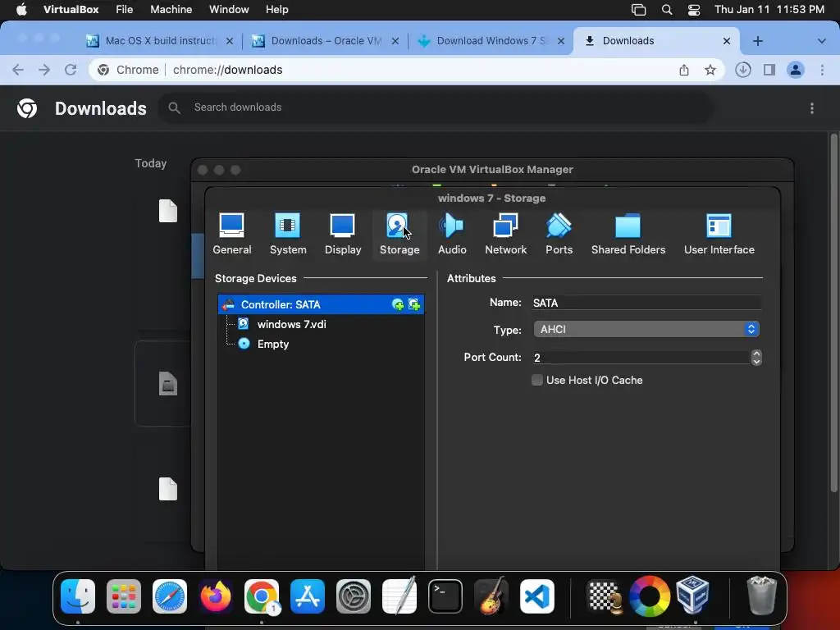The height and width of the screenshot is (630, 840).
Task: Reload the Chrome page
Action: coord(71,70)
